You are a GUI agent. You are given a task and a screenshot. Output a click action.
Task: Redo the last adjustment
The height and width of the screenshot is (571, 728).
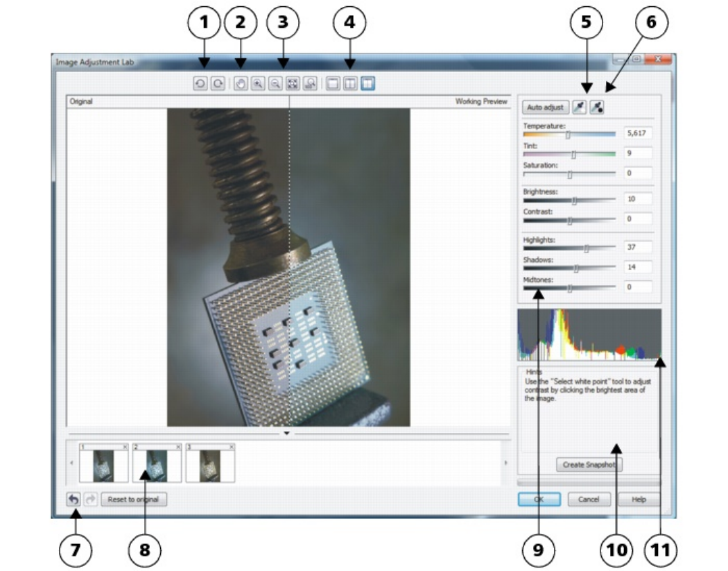click(91, 500)
